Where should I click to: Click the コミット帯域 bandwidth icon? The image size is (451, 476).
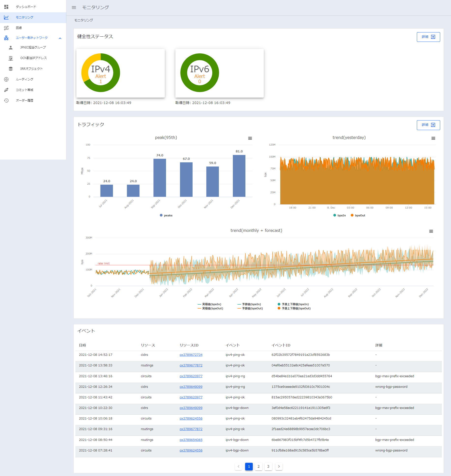6,90
